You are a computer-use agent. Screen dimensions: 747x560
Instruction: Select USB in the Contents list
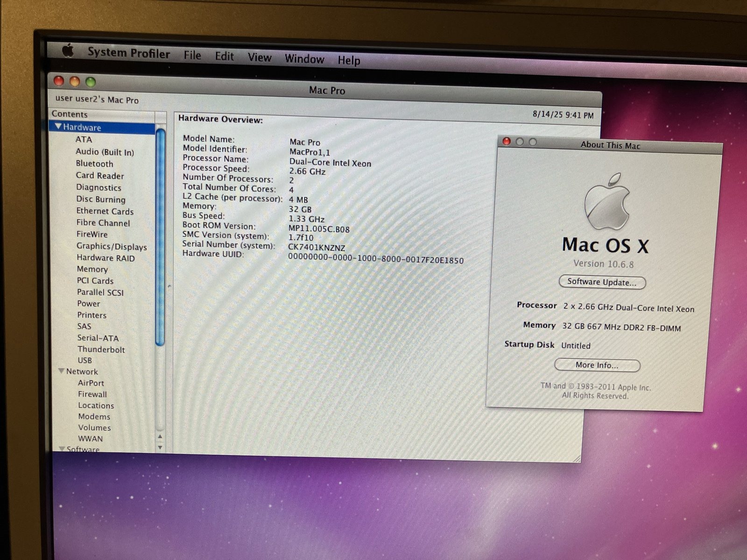tap(85, 360)
